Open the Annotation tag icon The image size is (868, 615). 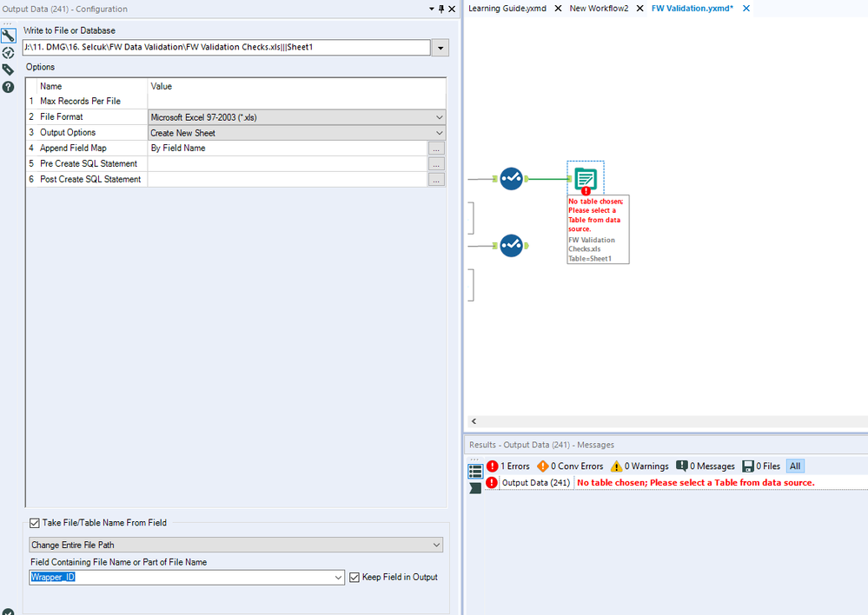(9, 69)
